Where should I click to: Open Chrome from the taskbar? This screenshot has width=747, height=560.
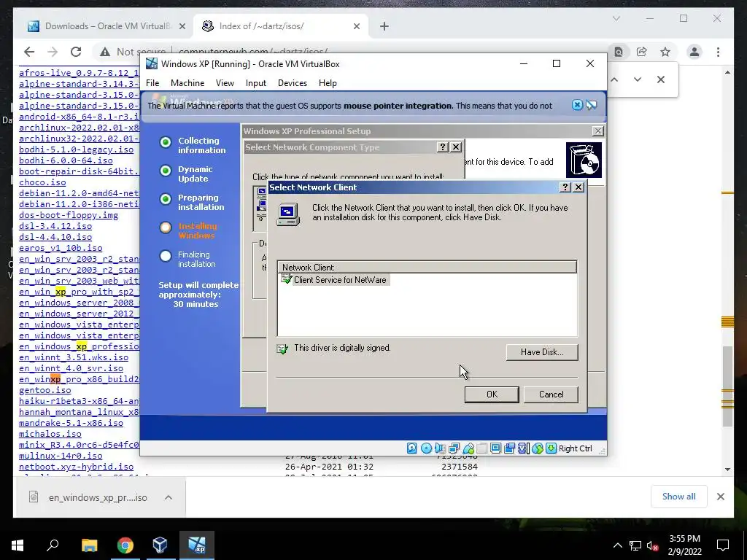coord(125,545)
